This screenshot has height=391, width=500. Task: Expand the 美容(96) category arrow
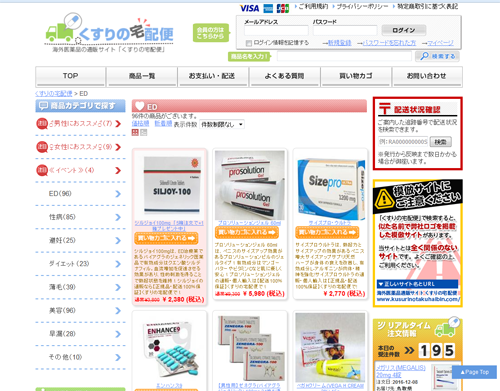tap(118, 310)
